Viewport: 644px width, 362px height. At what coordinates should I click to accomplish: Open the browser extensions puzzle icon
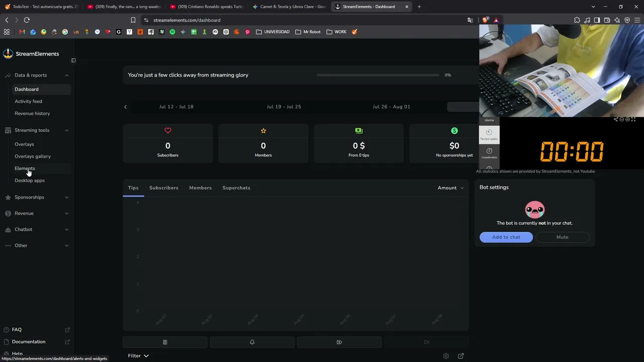pos(577,20)
